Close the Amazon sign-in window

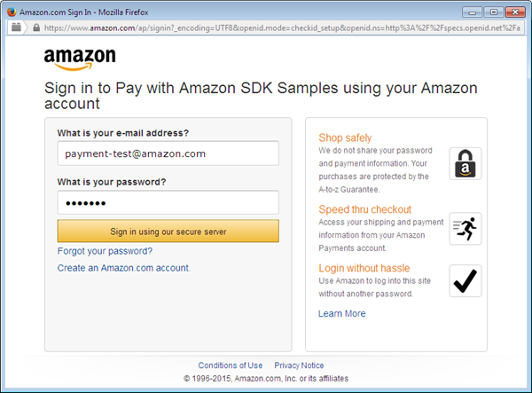tap(515, 12)
